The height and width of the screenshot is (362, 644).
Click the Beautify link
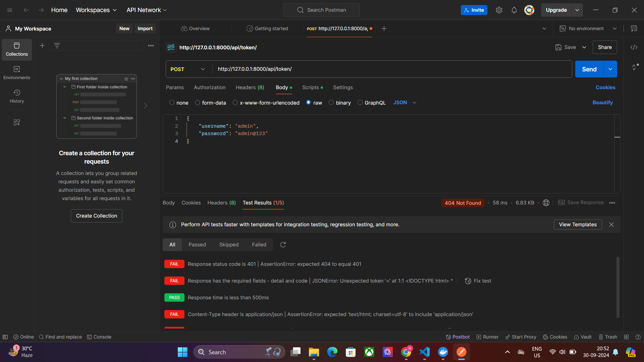[x=602, y=103]
